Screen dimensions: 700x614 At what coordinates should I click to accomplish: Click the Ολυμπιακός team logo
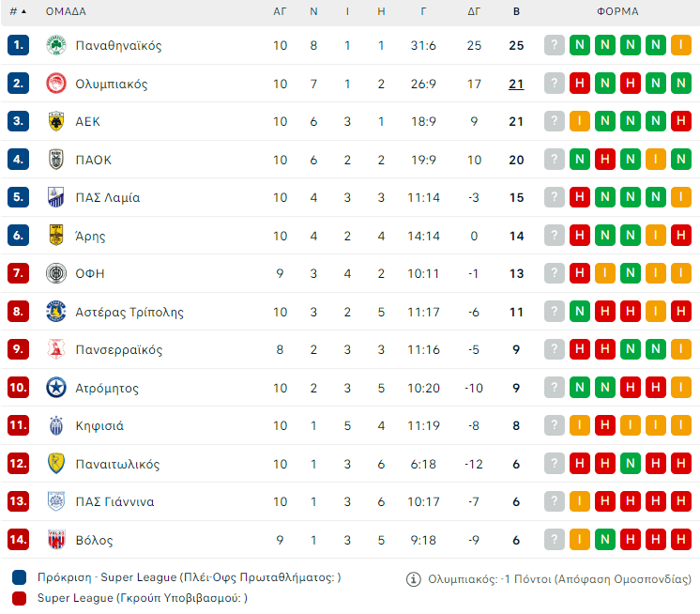click(56, 84)
